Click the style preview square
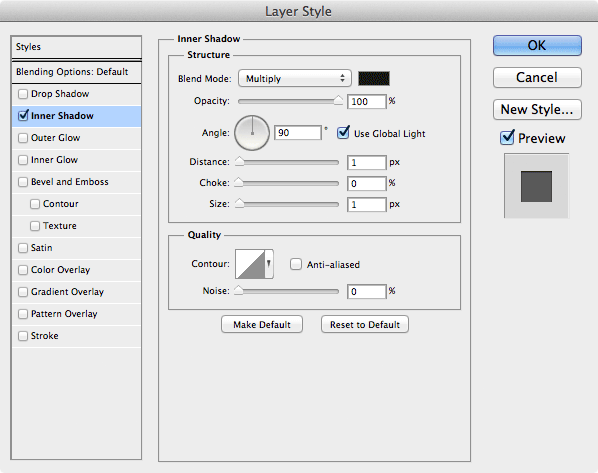This screenshot has width=598, height=473. [536, 186]
